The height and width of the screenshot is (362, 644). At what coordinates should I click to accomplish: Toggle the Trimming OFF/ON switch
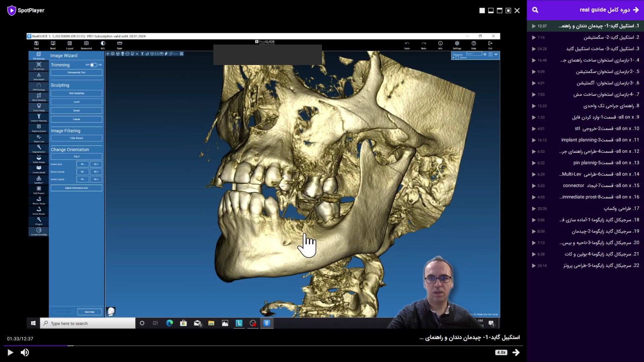(x=94, y=65)
